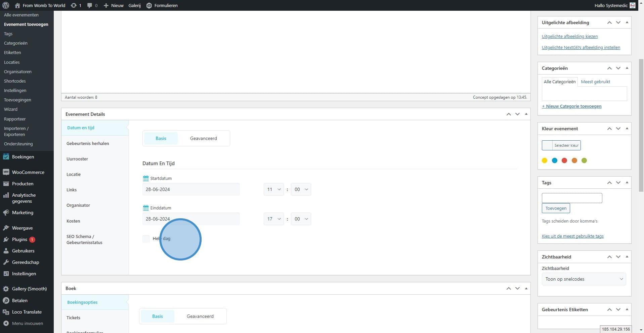Click Uitgelichte afbeelding kiezen link
Viewport: 644px width, 333px height.
point(569,36)
